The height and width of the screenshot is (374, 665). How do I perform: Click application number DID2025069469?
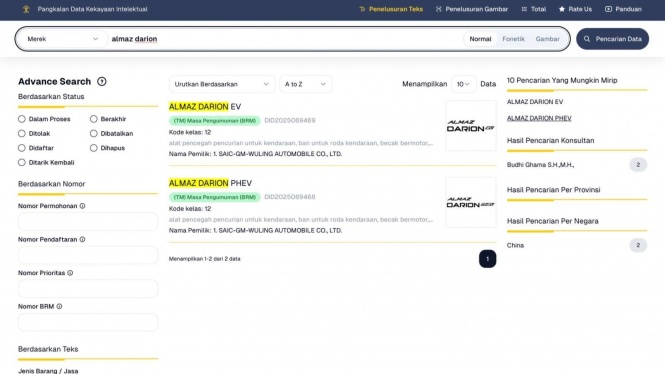pyautogui.click(x=290, y=121)
